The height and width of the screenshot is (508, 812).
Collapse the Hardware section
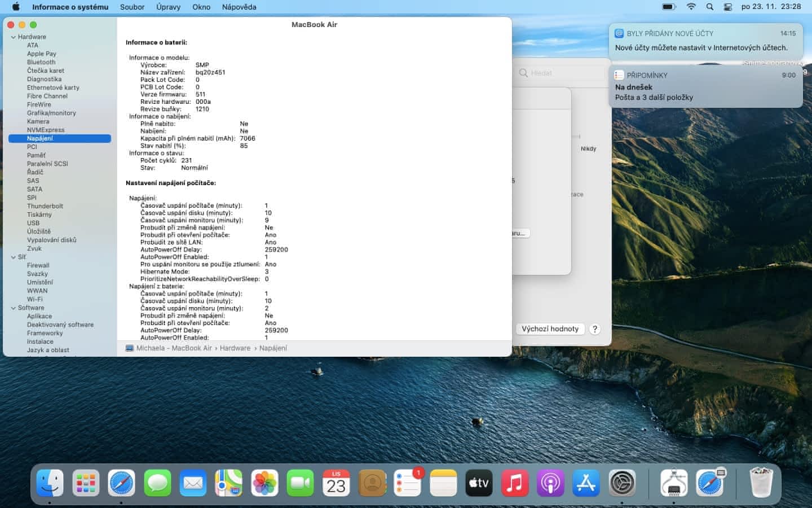tap(13, 37)
